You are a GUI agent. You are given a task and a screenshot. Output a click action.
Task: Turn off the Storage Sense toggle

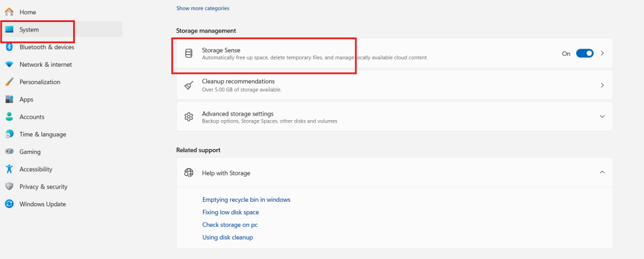585,53
